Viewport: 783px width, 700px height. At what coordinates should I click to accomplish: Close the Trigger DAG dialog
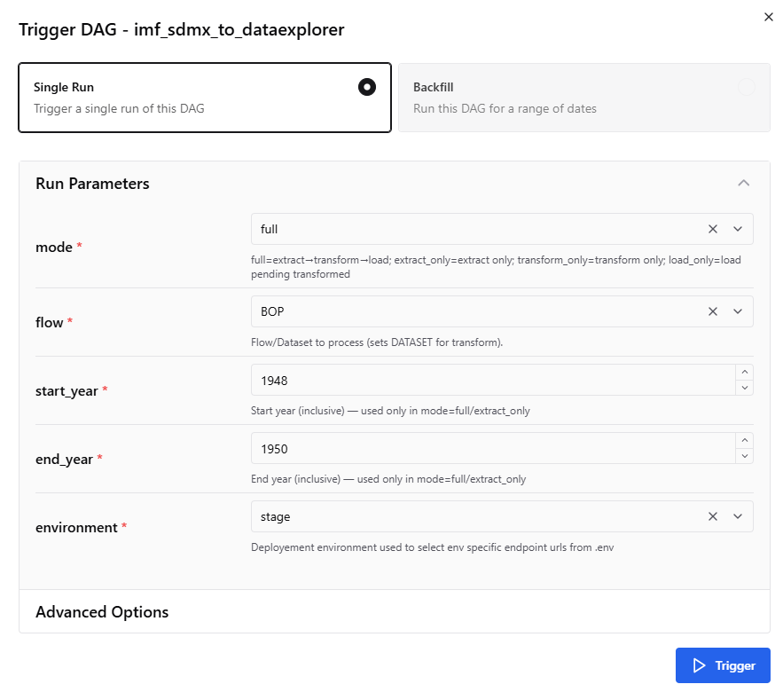(768, 16)
